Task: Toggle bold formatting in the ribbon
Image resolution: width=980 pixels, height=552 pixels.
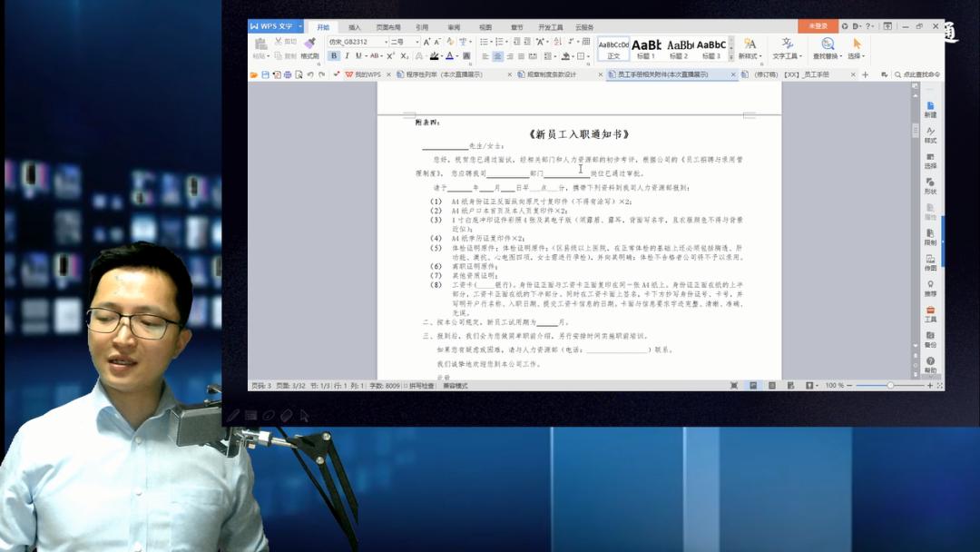Action: pos(334,55)
